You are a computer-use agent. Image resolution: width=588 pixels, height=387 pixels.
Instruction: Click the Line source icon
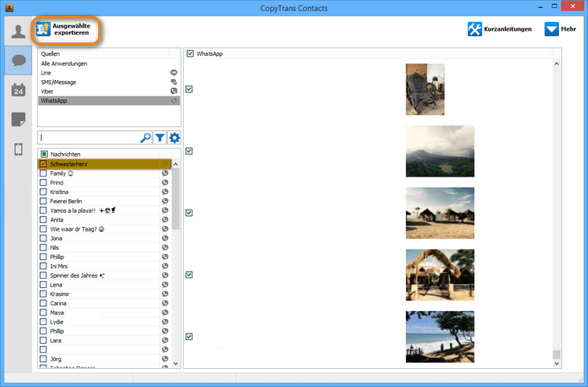[173, 73]
